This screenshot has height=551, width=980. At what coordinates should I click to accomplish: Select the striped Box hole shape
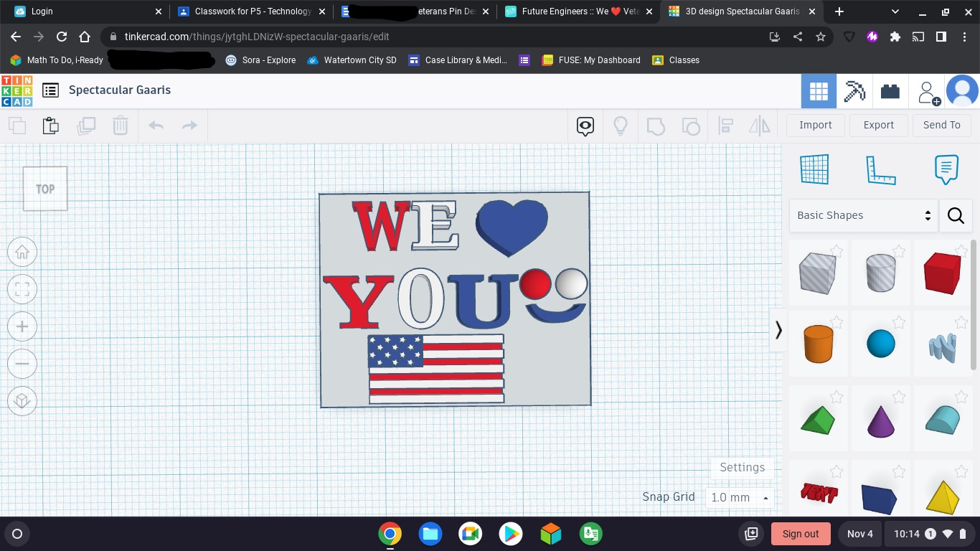(x=818, y=273)
